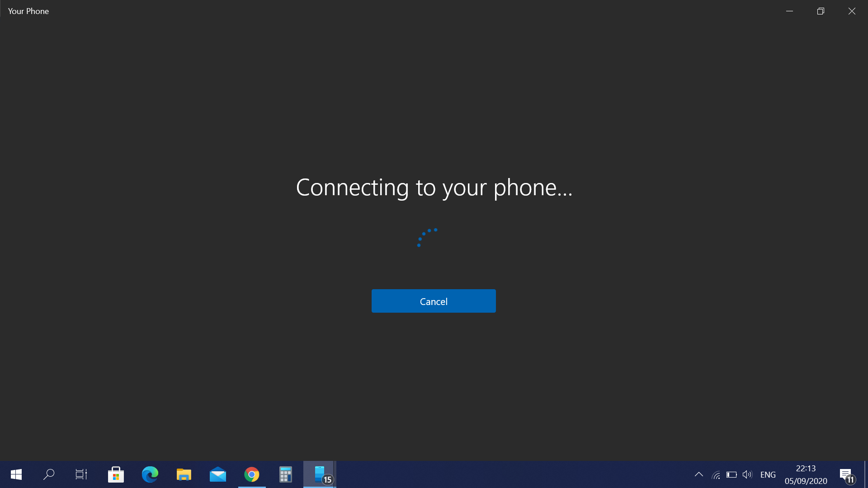
Task: Check battery status icon
Action: coord(731,475)
